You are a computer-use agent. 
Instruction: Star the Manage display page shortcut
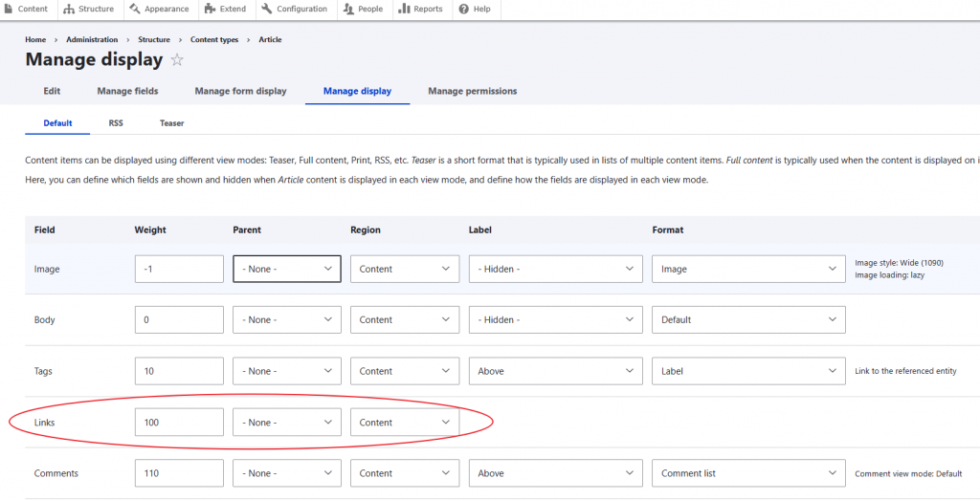point(177,60)
